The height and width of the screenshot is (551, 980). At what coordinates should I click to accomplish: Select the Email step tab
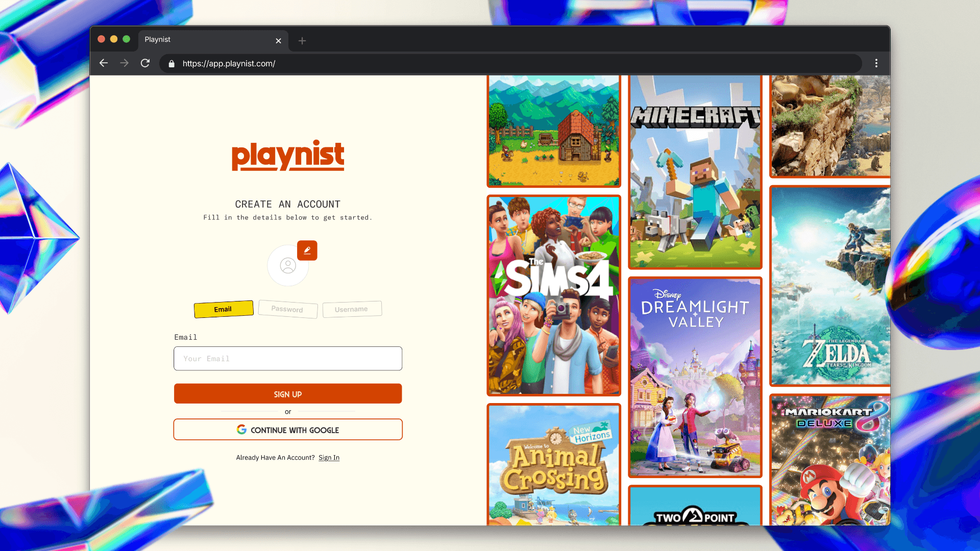[223, 309]
